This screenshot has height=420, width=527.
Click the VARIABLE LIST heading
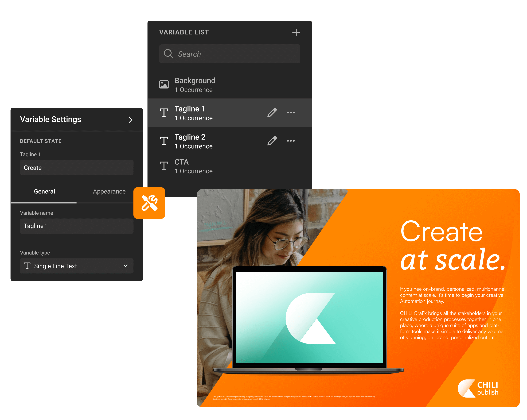[x=184, y=32]
